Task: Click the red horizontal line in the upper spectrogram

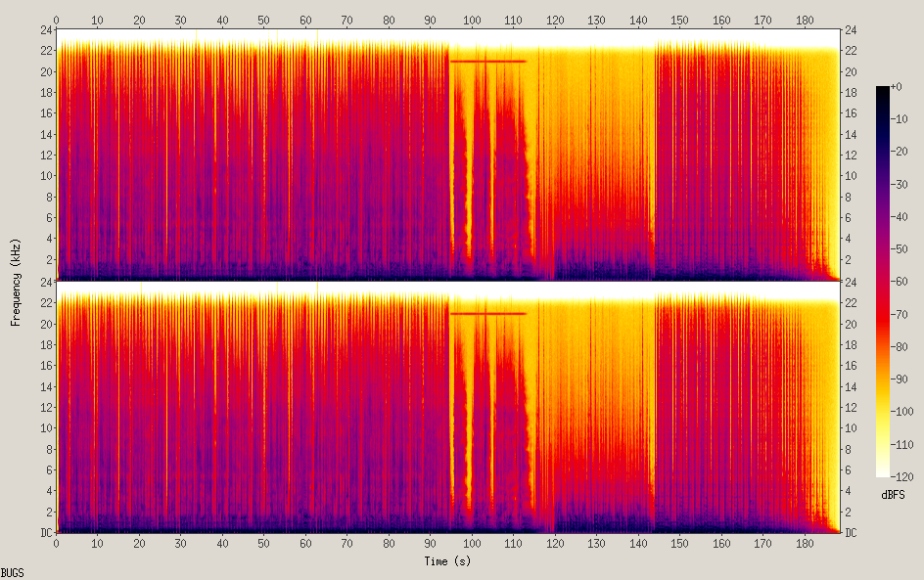Action: (x=487, y=62)
